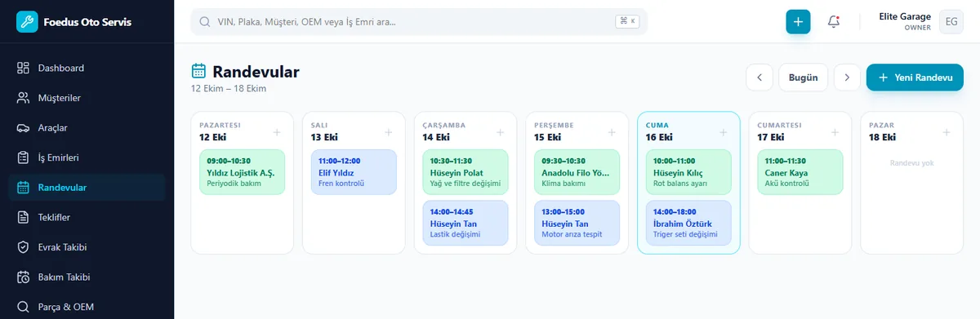Screen dimensions: 980x319
Task: Open Bakım Takibi in the sidebar
Action: [87, 277]
